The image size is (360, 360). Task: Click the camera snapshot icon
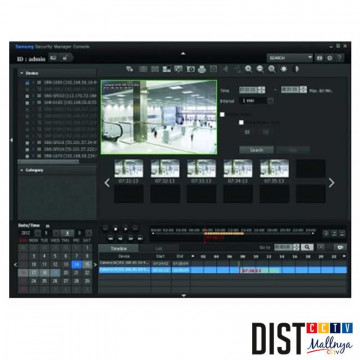[x=190, y=69]
